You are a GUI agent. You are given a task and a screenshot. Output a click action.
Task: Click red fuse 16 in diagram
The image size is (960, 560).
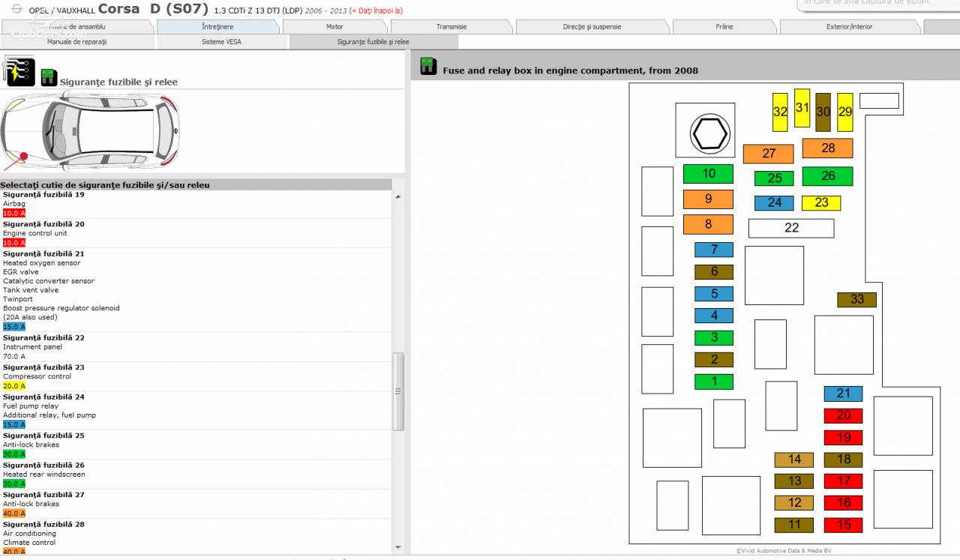click(x=843, y=503)
